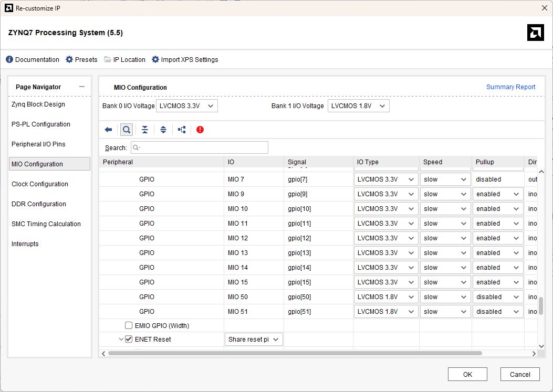Click the OK button
The image size is (553, 392).
tap(467, 374)
